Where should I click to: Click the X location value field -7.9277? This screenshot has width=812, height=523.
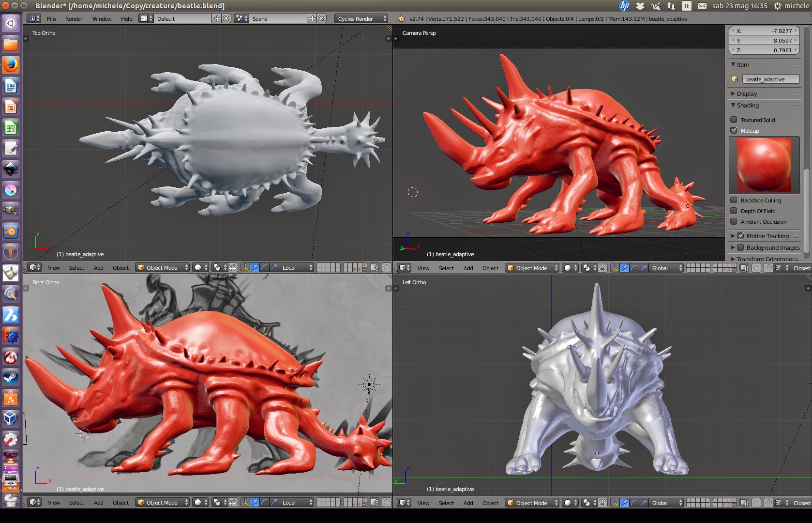(764, 31)
